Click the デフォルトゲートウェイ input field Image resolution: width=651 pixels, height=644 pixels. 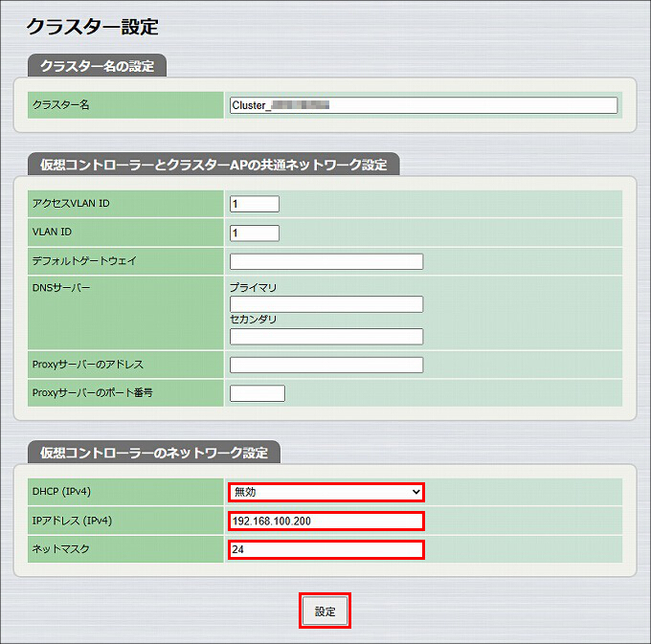(326, 261)
